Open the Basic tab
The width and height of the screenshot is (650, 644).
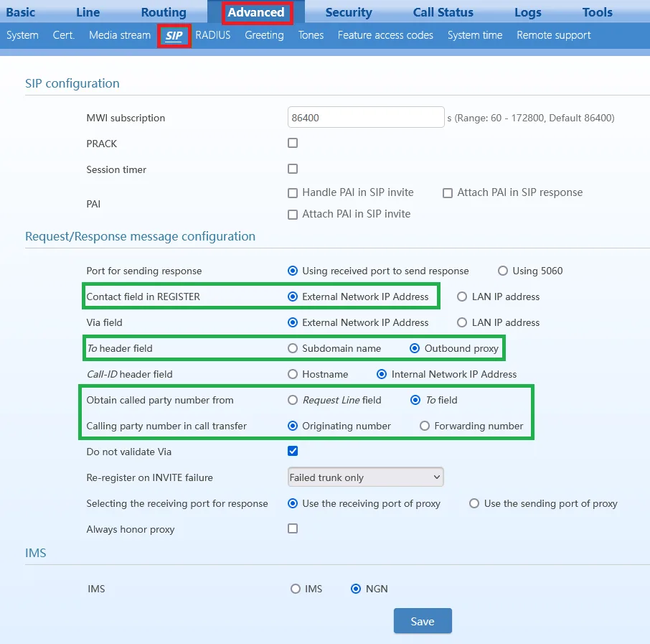tap(20, 12)
